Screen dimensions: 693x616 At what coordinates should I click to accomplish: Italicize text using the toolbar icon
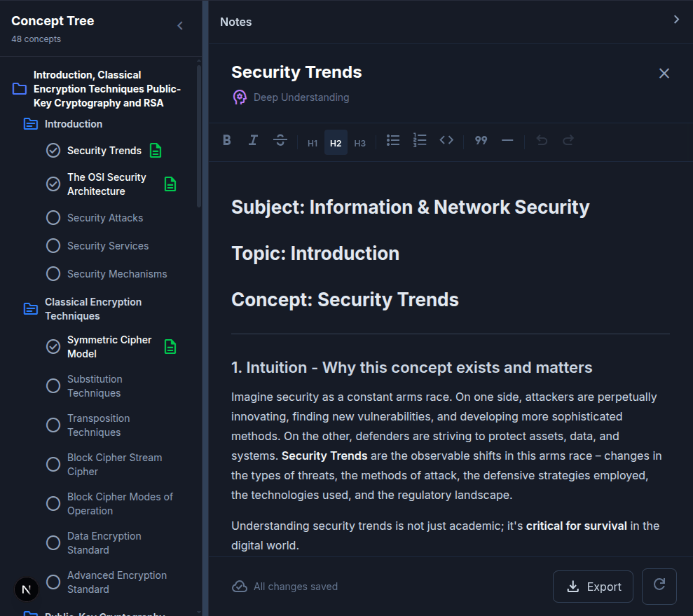(253, 140)
